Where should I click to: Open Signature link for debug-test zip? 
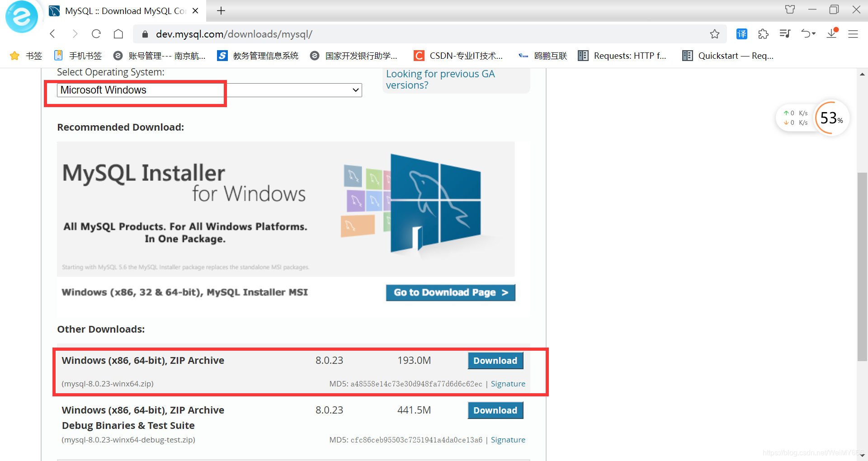pos(508,440)
